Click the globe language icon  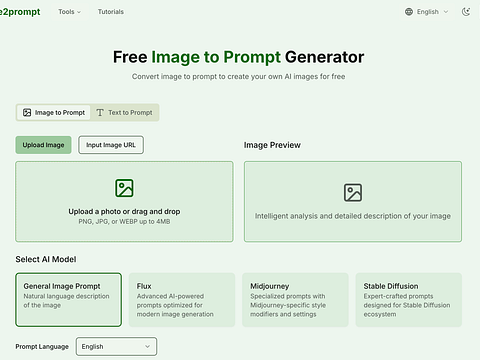click(x=409, y=12)
